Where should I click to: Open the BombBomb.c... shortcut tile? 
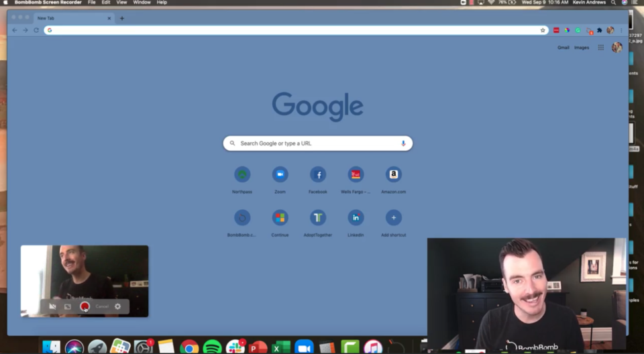point(242,218)
